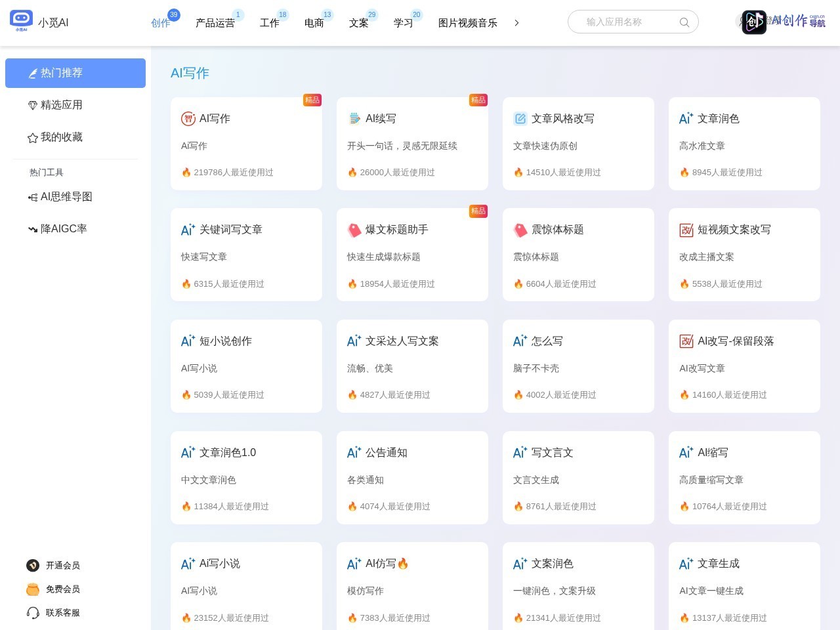
Task: Click the AI改写-保留段落 card's 改 icon
Action: coord(686,341)
